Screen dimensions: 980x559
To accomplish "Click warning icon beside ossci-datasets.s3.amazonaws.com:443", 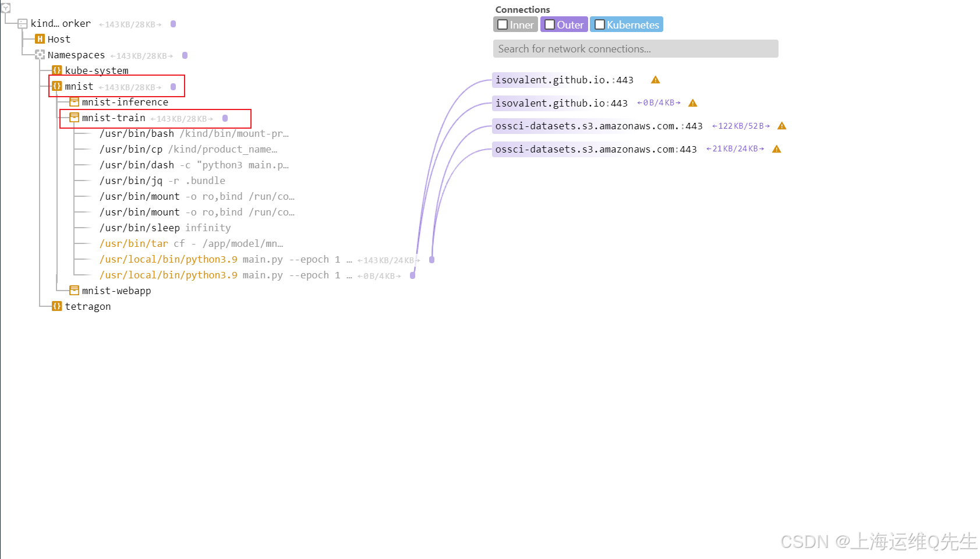I will (776, 149).
